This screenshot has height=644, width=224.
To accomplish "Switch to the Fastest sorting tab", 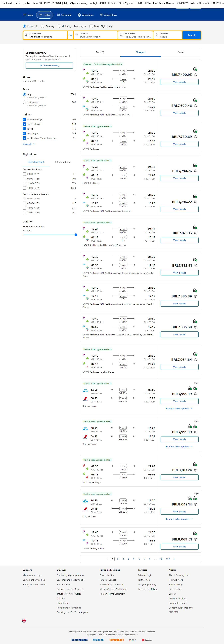I will pos(181,52).
